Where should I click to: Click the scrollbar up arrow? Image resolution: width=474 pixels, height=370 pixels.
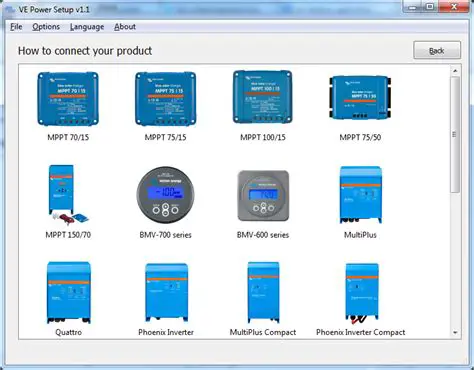[x=455, y=71]
